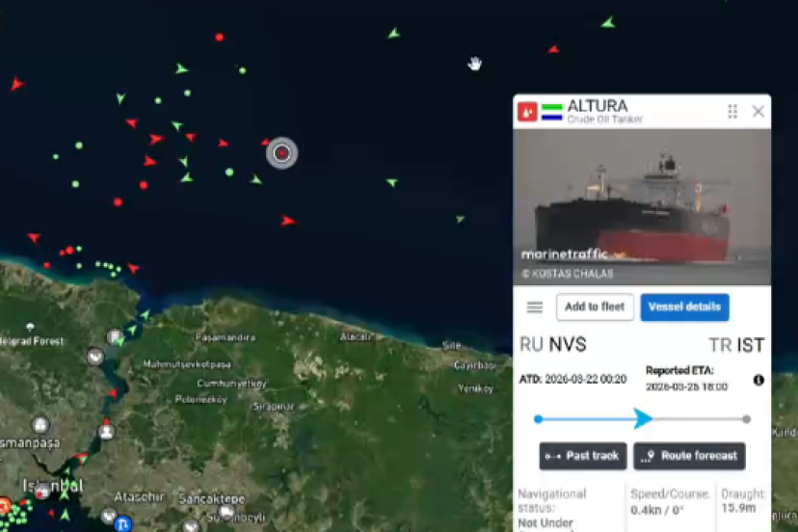Click the person map marker on the Bosphorus
Image resolution: width=798 pixels, height=532 pixels.
coord(106,432)
